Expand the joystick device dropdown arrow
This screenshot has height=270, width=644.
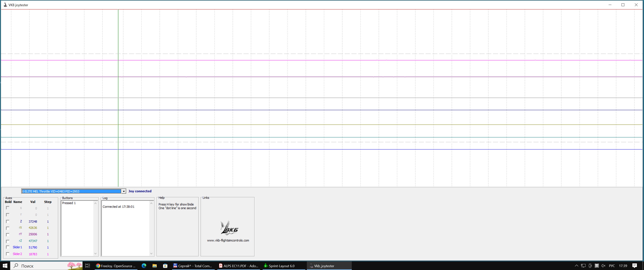coord(124,191)
